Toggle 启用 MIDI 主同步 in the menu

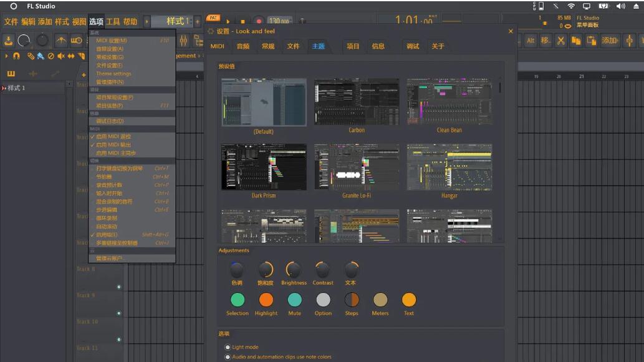[x=132, y=153]
